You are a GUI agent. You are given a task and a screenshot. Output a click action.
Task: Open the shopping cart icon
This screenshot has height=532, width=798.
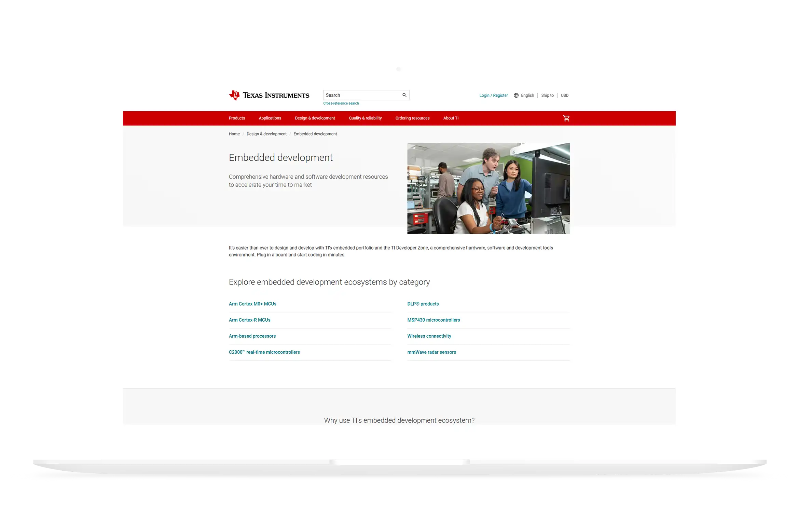pyautogui.click(x=566, y=118)
